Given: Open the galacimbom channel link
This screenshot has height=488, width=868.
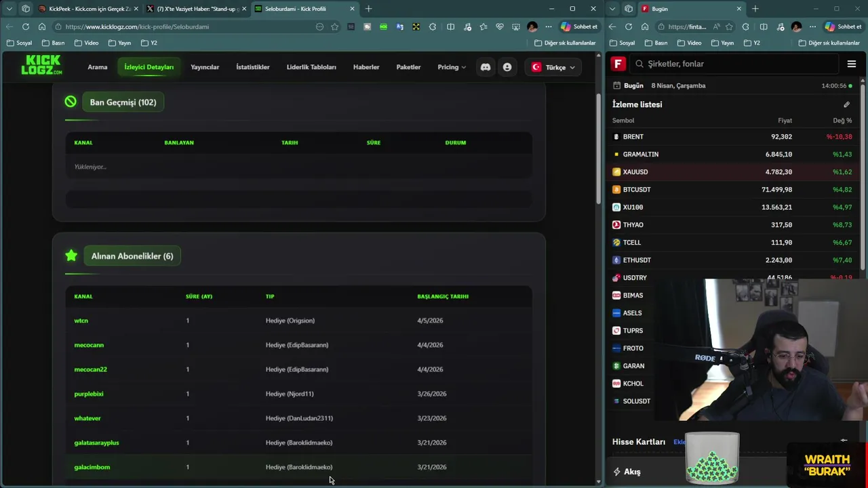Looking at the screenshot, I should pyautogui.click(x=92, y=467).
